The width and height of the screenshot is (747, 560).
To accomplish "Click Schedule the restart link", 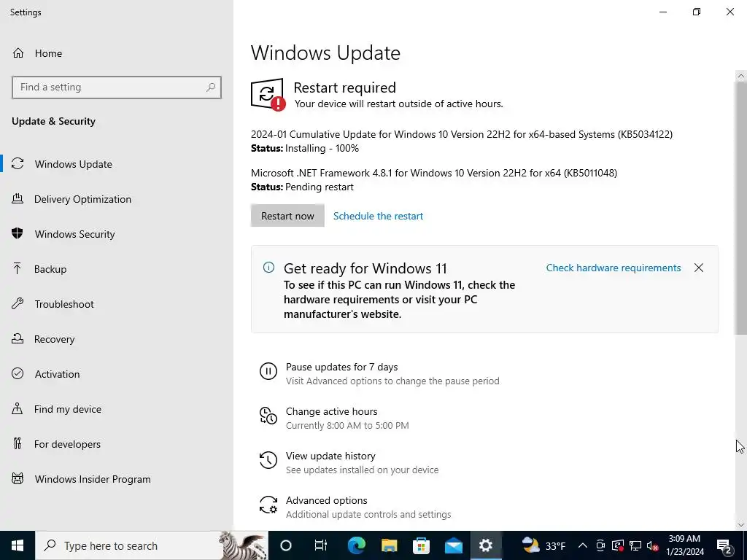I will 378,216.
